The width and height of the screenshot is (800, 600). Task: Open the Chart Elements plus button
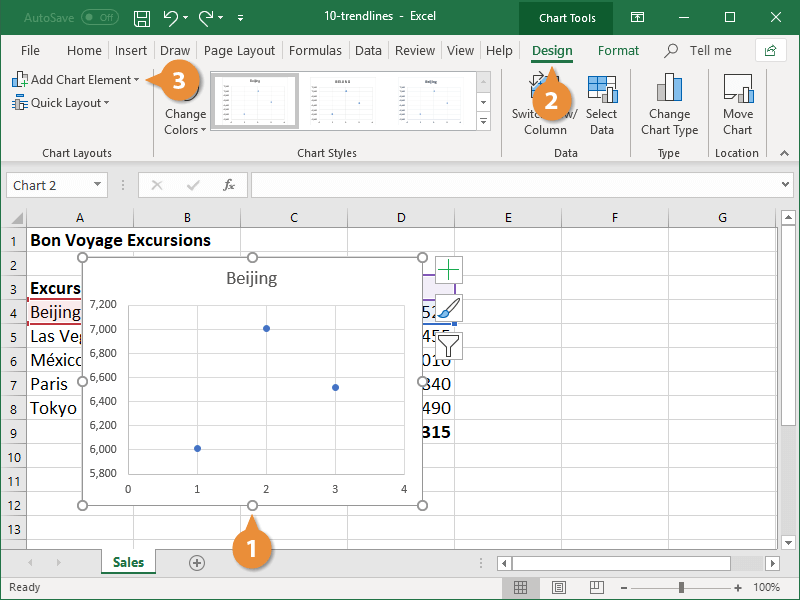[449, 269]
